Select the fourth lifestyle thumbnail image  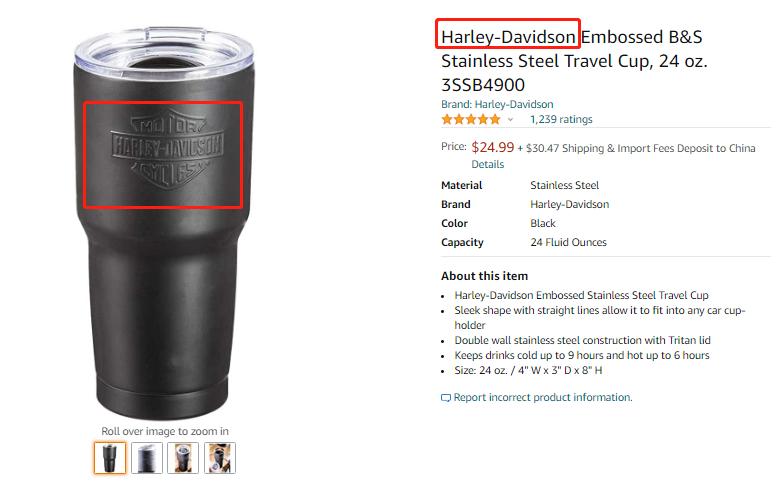[220, 458]
